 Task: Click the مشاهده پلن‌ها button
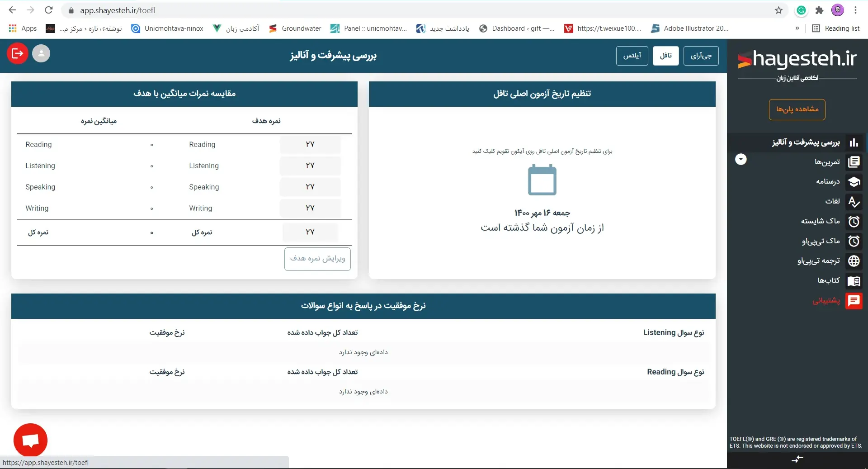click(x=797, y=109)
